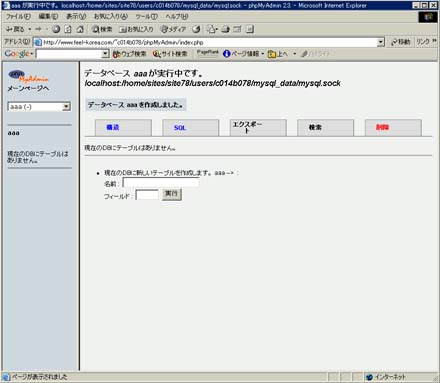Screen dimensions: 440x383
Task: Follow the メインページへ main page link
Action: pos(28,88)
